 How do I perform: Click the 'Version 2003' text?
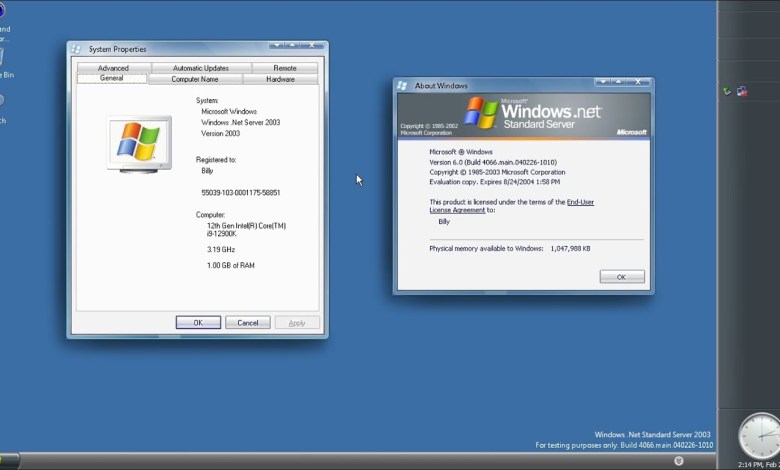pyautogui.click(x=220, y=133)
